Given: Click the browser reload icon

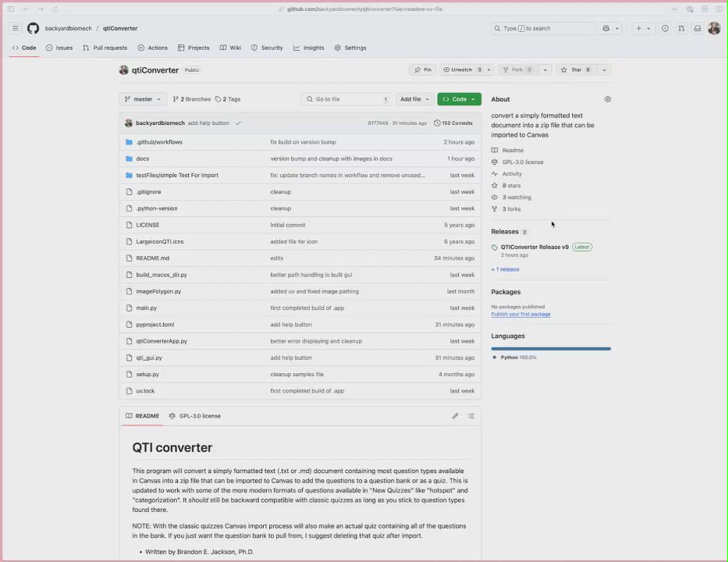Looking at the screenshot, I should 55,9.
